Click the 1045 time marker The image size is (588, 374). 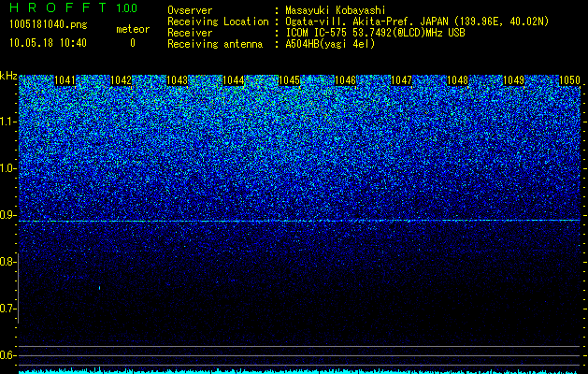289,80
